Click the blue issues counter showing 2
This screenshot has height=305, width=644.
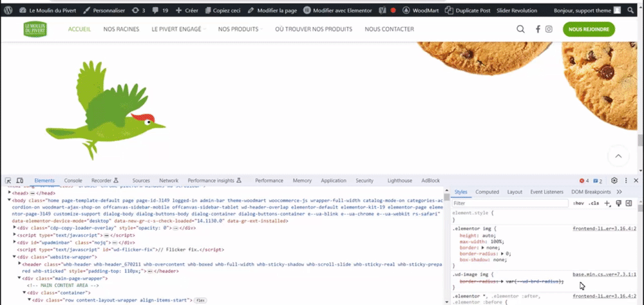click(x=598, y=181)
